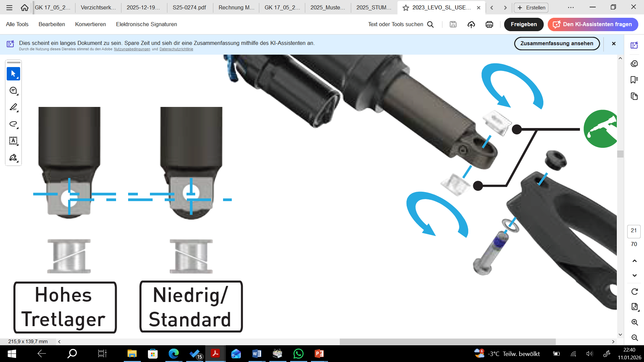This screenshot has width=644, height=362.
Task: Open the bookmarks panel icon
Action: click(x=634, y=80)
